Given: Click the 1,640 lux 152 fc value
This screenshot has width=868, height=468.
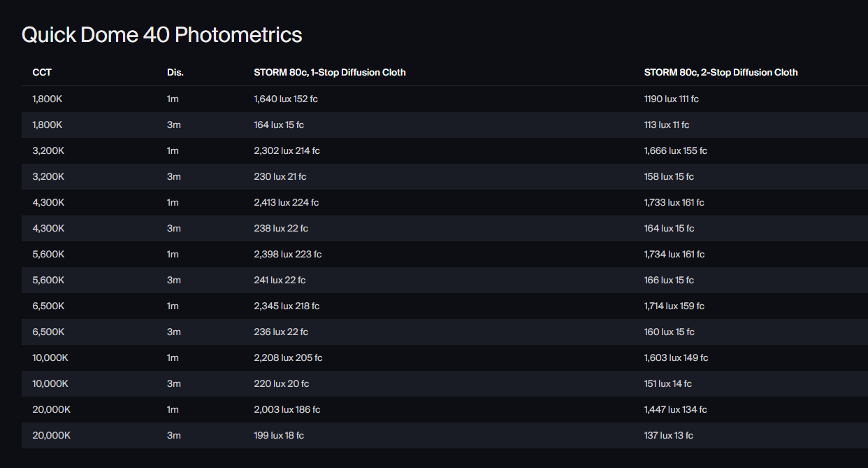Looking at the screenshot, I should pos(285,99).
